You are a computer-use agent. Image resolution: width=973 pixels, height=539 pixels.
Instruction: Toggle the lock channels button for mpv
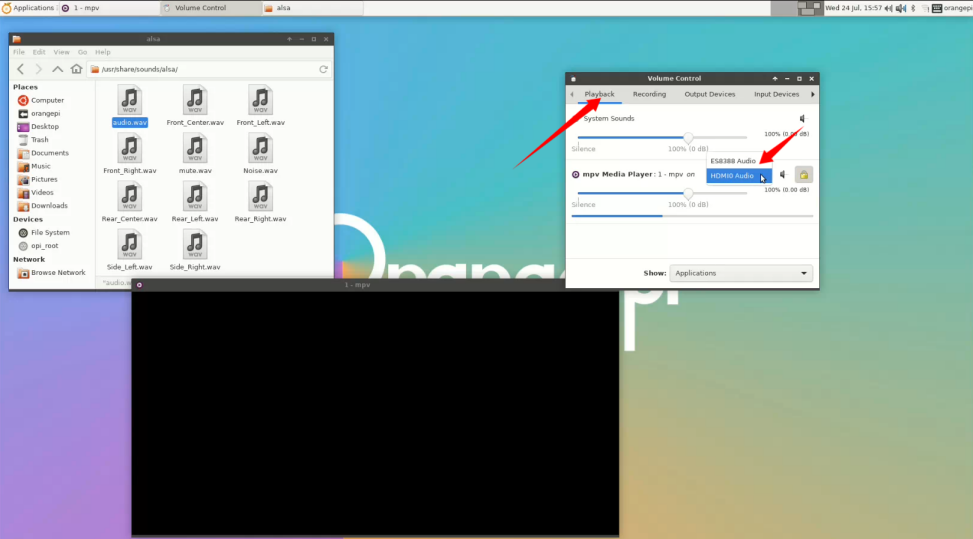804,175
